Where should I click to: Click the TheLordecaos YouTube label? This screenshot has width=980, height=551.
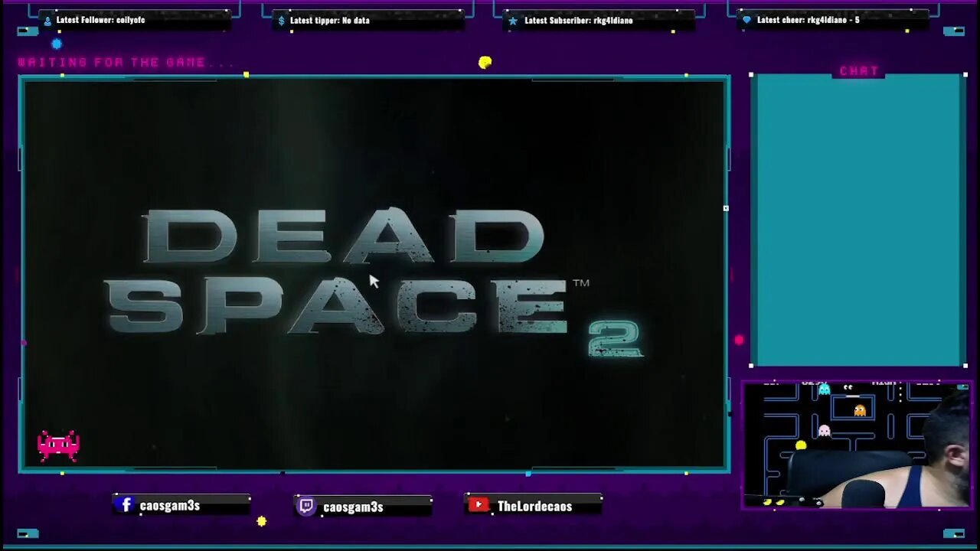(x=534, y=506)
